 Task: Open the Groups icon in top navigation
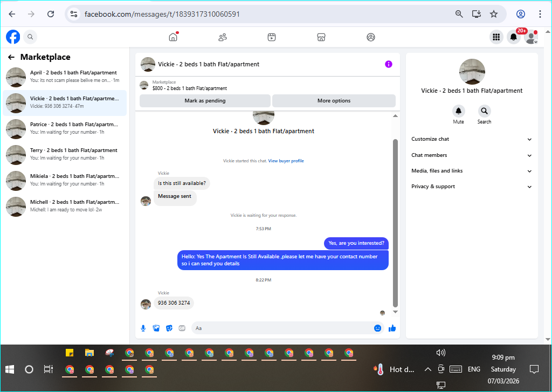pos(371,37)
